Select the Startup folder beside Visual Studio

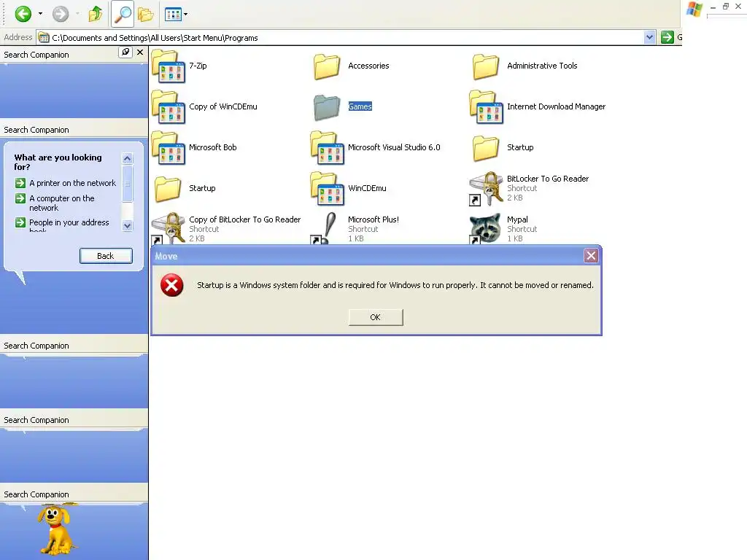click(x=486, y=147)
